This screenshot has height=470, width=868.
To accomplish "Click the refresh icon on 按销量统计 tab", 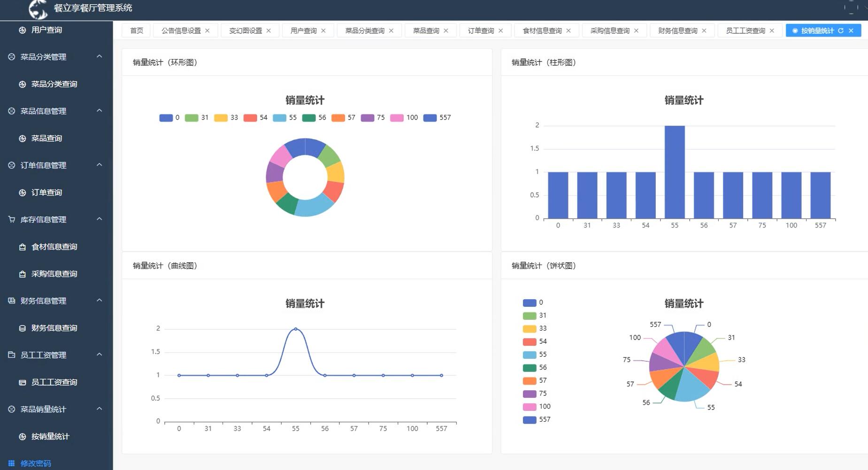I will tap(841, 30).
